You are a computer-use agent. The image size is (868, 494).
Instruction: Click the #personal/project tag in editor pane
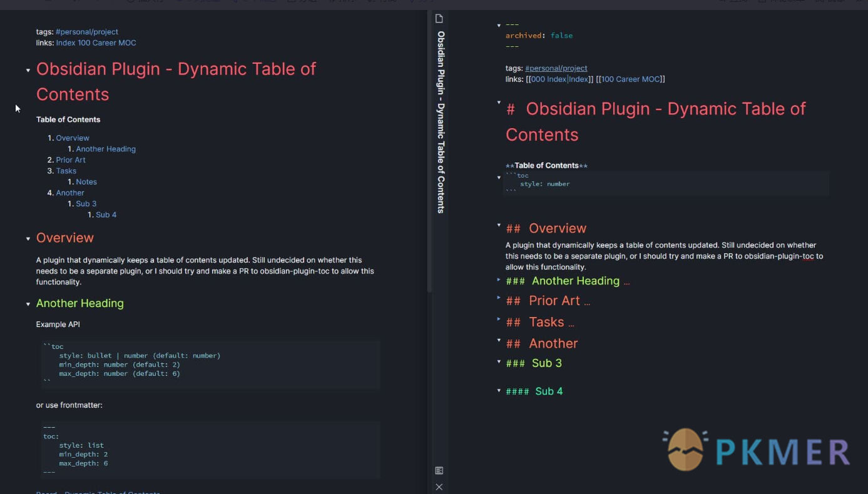[556, 68]
